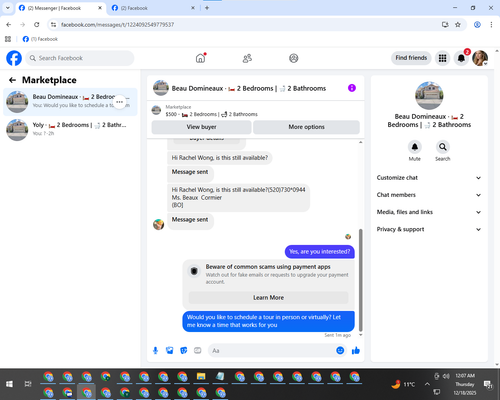The height and width of the screenshot is (400, 500).
Task: Switch to second Facebook browser tab
Action: (153, 8)
